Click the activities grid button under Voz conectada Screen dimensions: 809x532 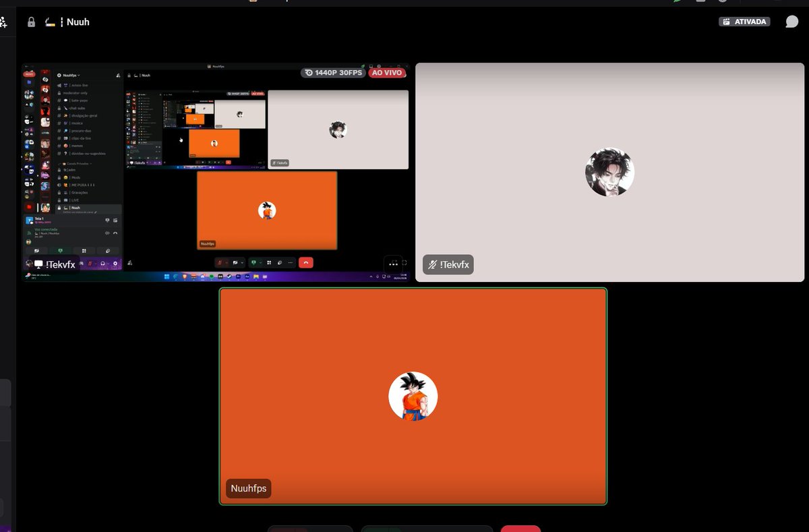pyautogui.click(x=84, y=251)
